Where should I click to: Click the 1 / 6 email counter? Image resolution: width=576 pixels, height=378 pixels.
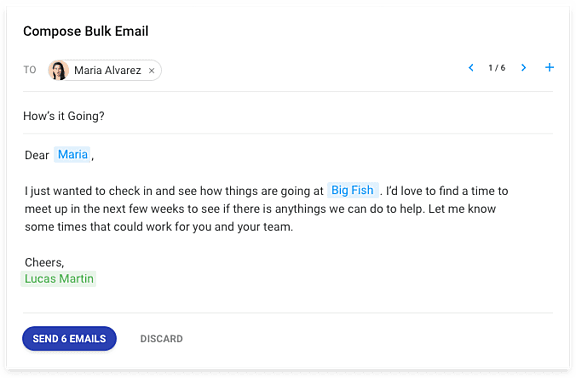[x=497, y=68]
